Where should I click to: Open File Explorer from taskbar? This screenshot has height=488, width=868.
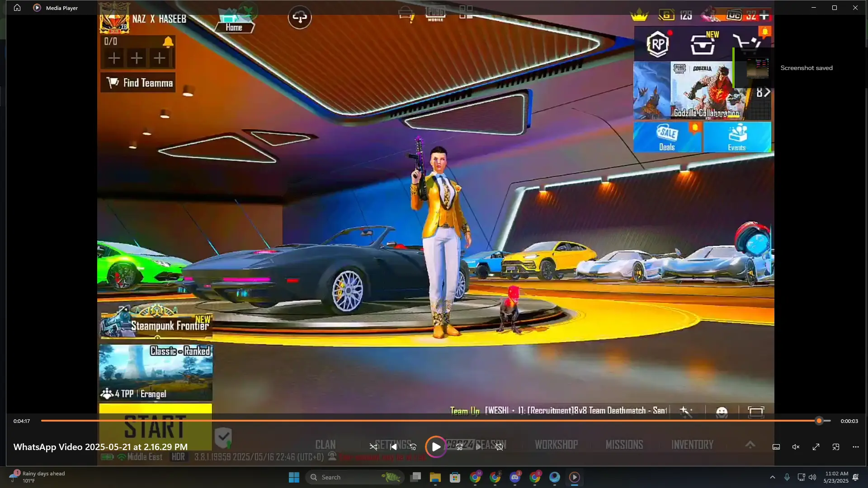click(435, 477)
